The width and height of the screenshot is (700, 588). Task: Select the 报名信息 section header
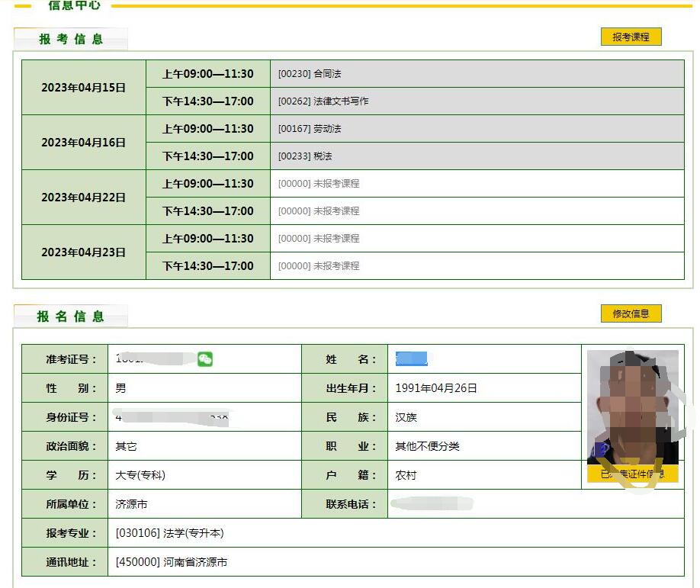[x=71, y=316]
